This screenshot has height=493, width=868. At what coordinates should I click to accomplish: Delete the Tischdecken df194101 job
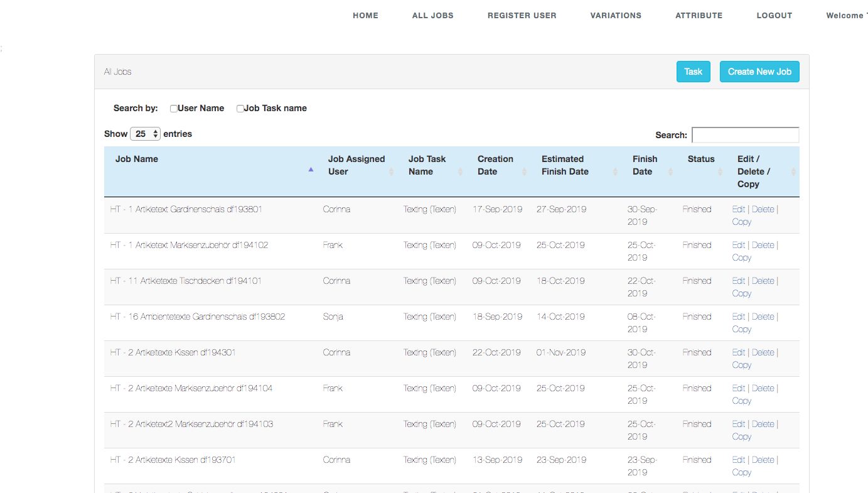click(x=763, y=281)
